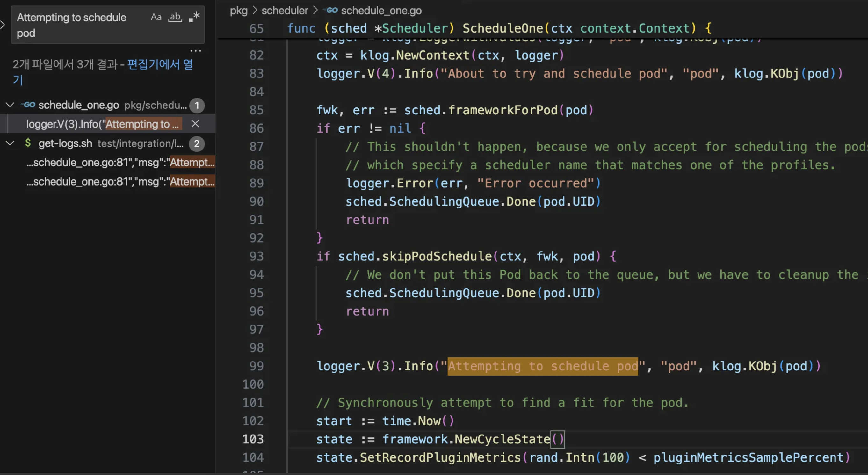Screen dimensions: 868x475
Task: Click line number 103 in gutter
Action: (x=253, y=439)
